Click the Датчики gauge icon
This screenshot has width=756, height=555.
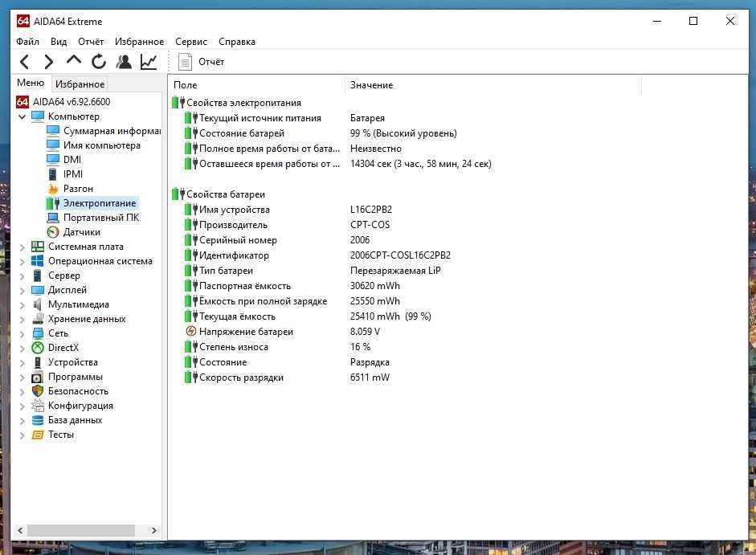click(x=53, y=232)
